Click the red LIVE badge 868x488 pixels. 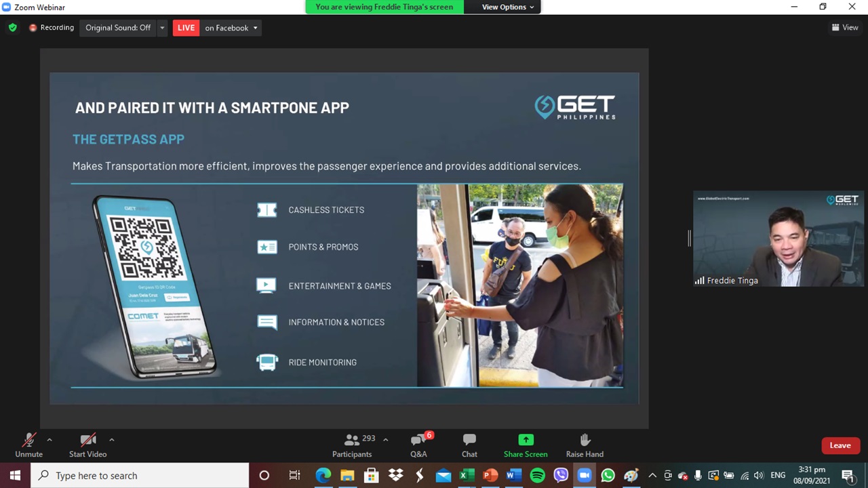coord(186,28)
